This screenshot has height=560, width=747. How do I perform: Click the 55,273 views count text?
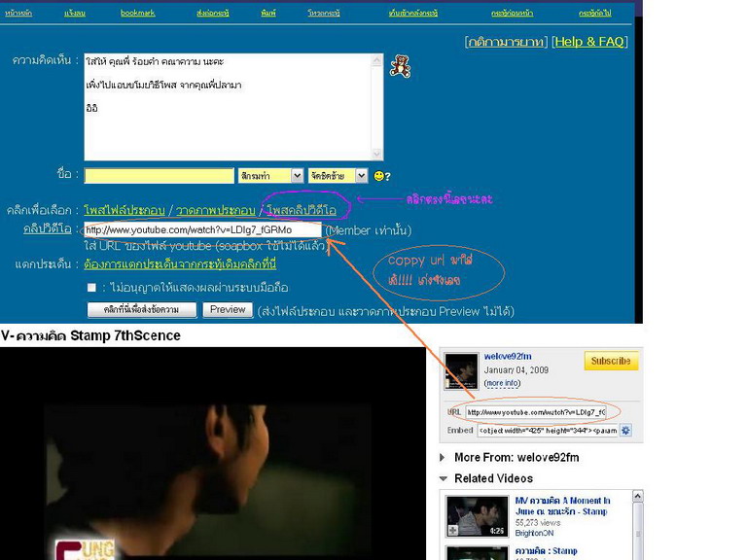(x=537, y=523)
